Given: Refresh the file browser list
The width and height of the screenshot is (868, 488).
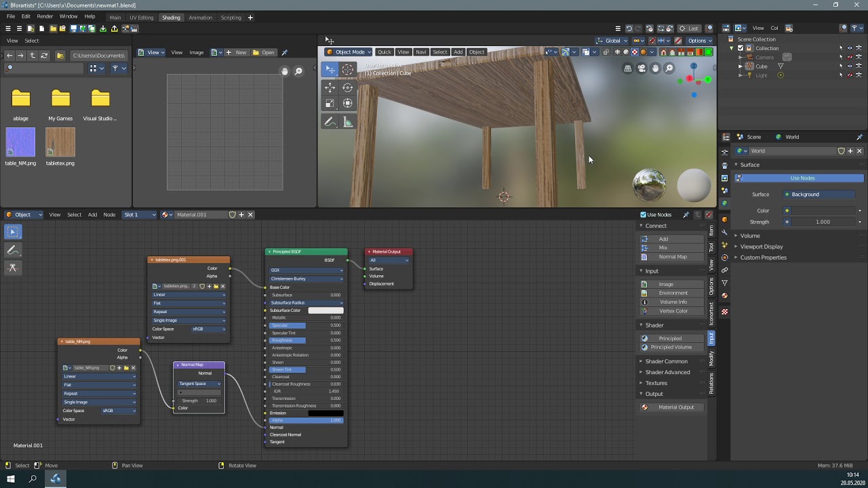Looking at the screenshot, I should click(x=44, y=56).
